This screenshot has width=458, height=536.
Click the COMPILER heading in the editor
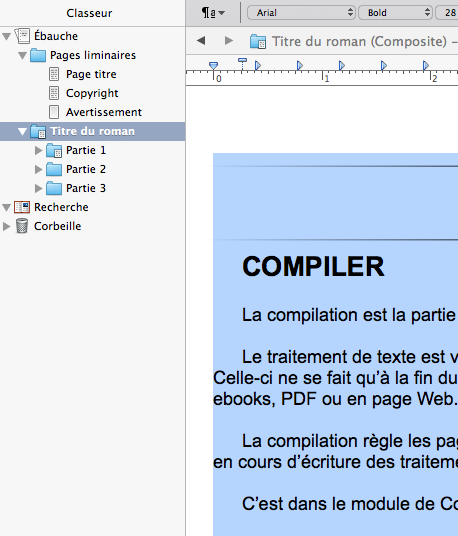coord(313,267)
